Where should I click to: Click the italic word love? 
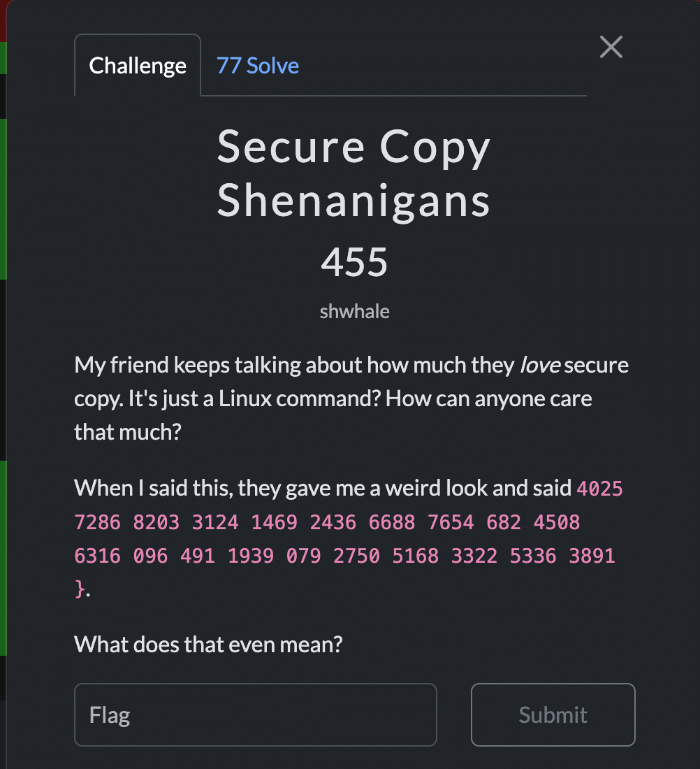(x=540, y=365)
